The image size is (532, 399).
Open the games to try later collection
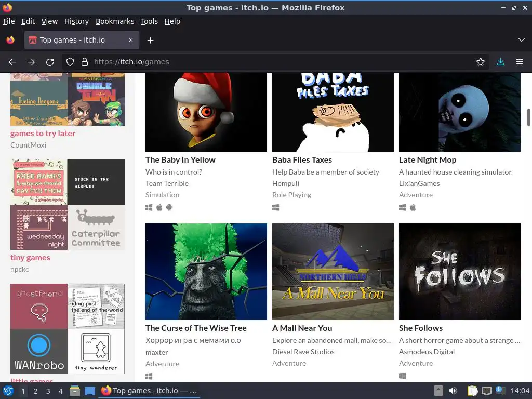click(x=43, y=134)
